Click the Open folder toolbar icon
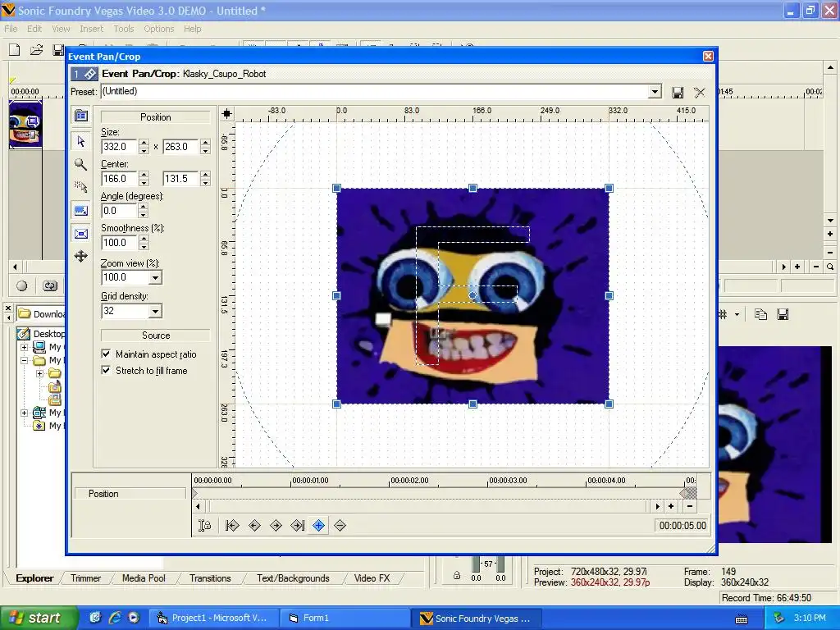 (x=36, y=50)
